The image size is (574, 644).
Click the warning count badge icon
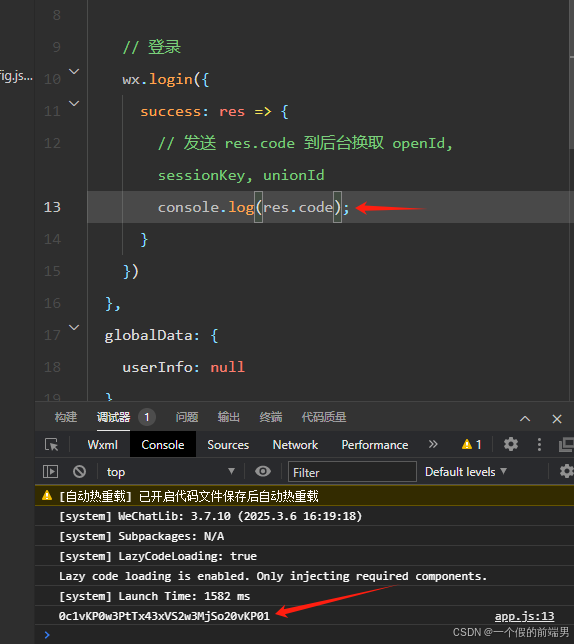click(x=471, y=444)
